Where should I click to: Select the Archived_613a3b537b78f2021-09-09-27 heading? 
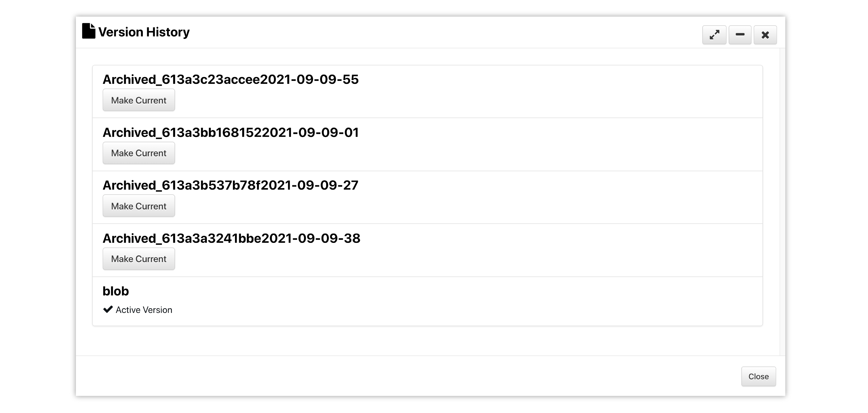pos(230,185)
